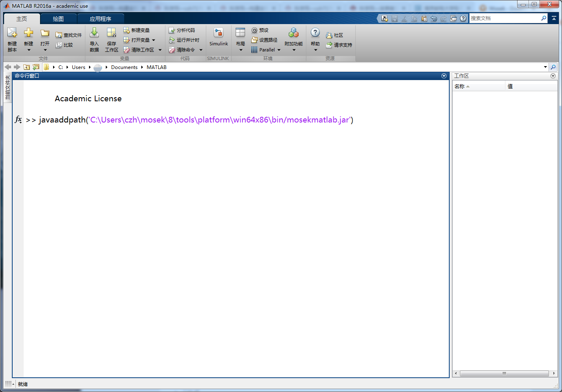Viewport: 562px width, 392px height.
Task: Click Run and Time (运行并计时)
Action: (184, 40)
